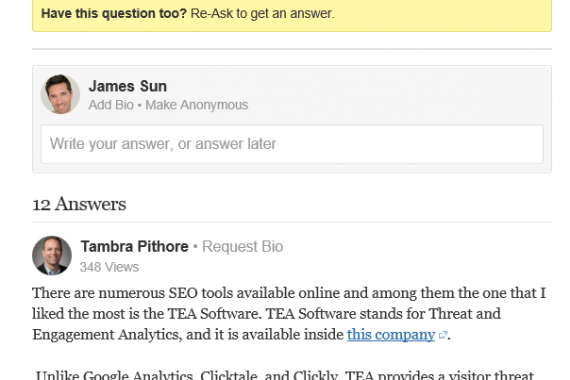Click the James Sun name
Image resolution: width=570 pixels, height=380 pixels.
coord(128,86)
